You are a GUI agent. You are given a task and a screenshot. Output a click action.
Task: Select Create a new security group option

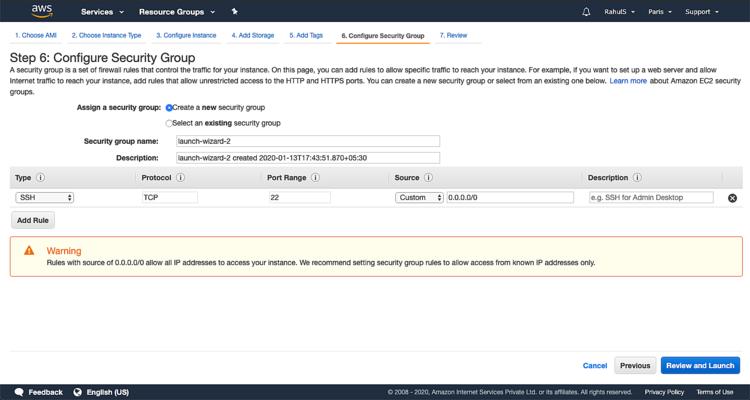pyautogui.click(x=169, y=107)
